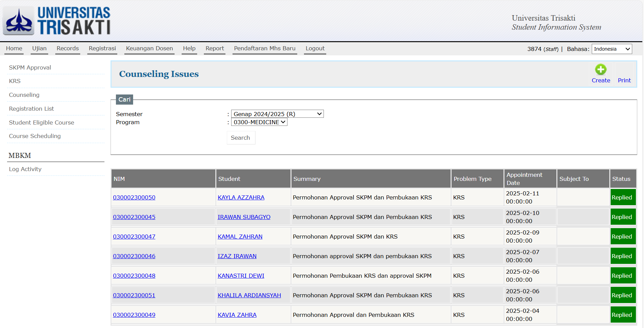Click Replied status for KAMAL ZAHRAN

click(622, 237)
